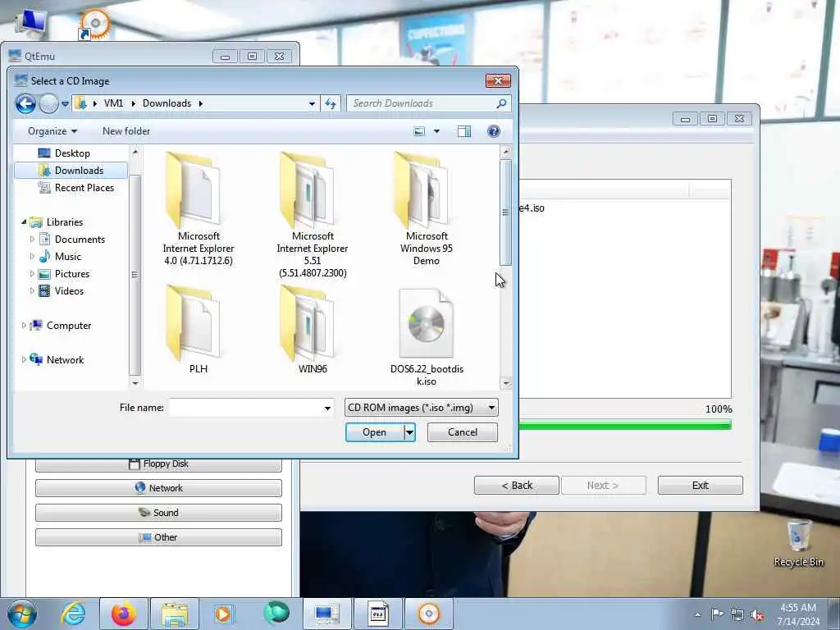Click the VM1 breadcrumb segment
Viewport: 840px width, 630px height.
pyautogui.click(x=113, y=103)
